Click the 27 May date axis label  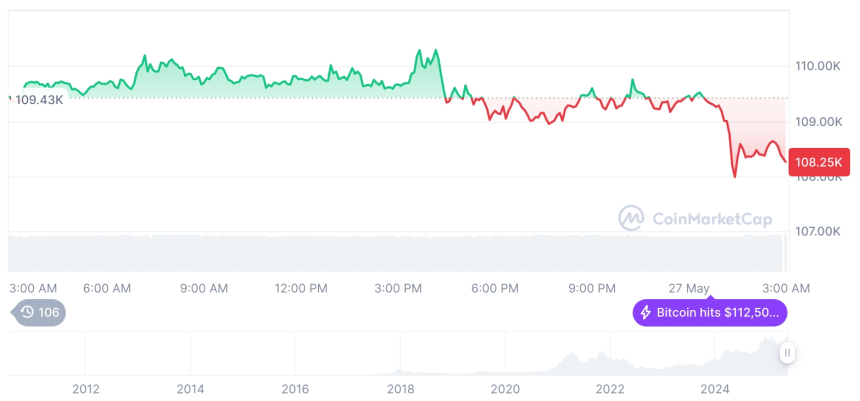(688, 288)
